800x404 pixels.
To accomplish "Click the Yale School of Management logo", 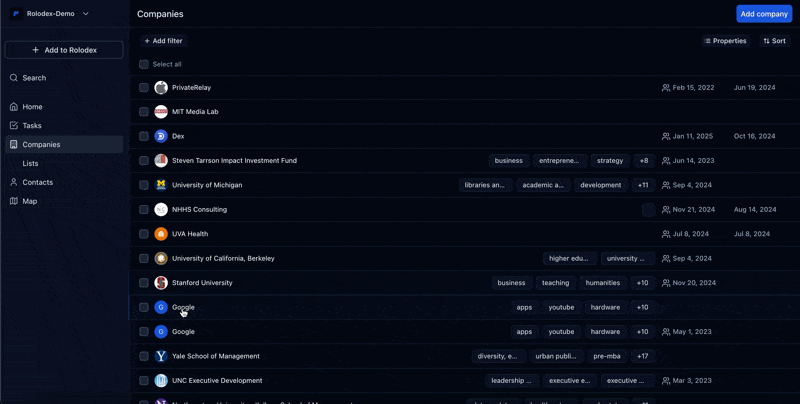I will pyautogui.click(x=161, y=356).
